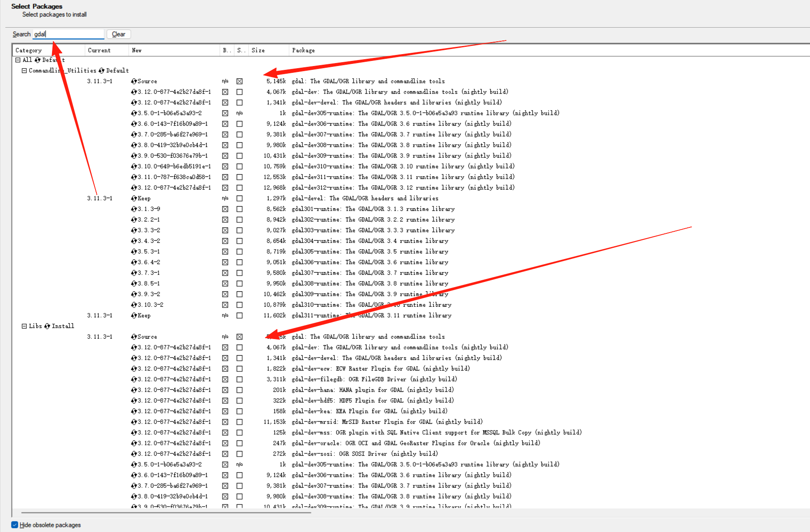Click the B.. (binary) column header

click(227, 50)
